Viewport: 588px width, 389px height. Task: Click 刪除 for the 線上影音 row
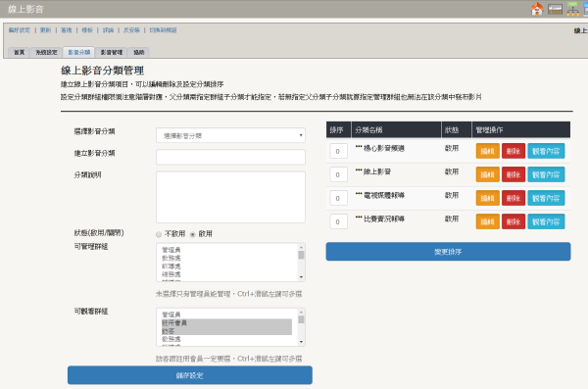pyautogui.click(x=514, y=174)
